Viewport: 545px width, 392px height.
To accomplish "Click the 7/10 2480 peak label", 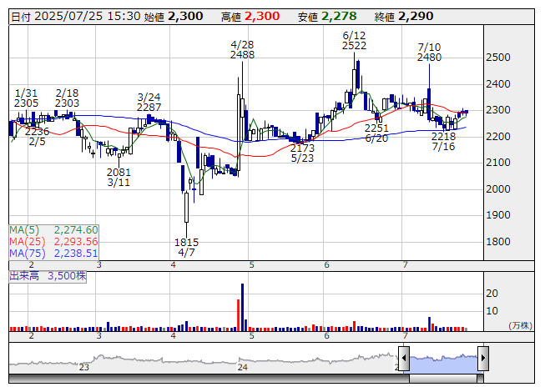I will coord(429,52).
